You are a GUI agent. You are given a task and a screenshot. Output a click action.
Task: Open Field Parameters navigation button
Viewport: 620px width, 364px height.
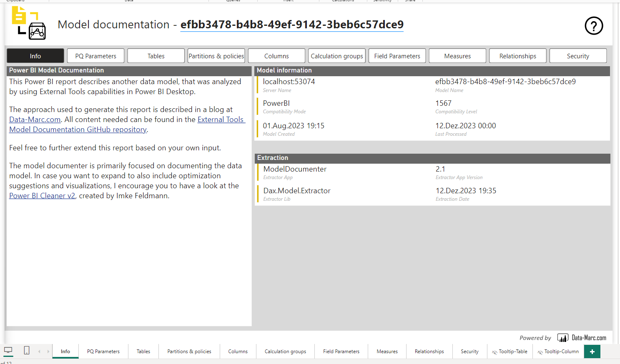(x=397, y=56)
